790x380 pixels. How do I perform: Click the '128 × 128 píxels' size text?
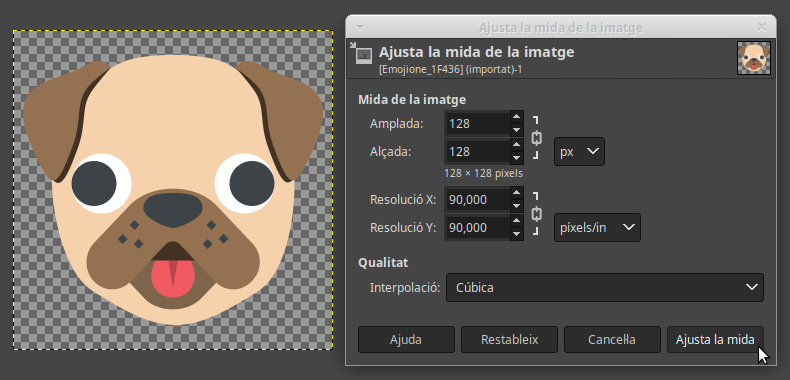483,173
